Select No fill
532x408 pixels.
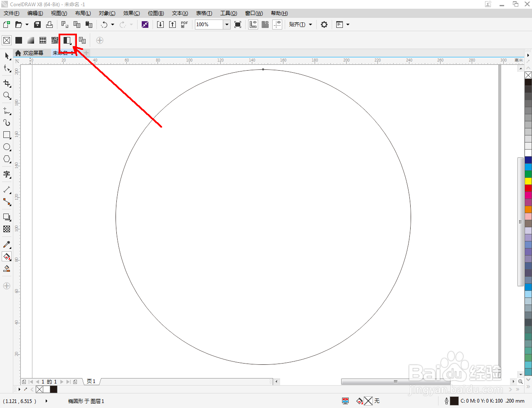coord(7,40)
